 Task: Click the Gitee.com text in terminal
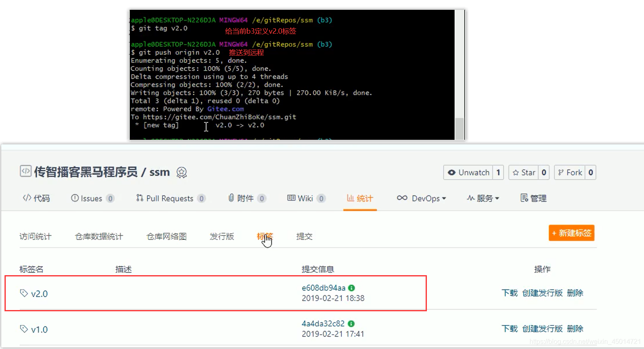click(x=225, y=109)
